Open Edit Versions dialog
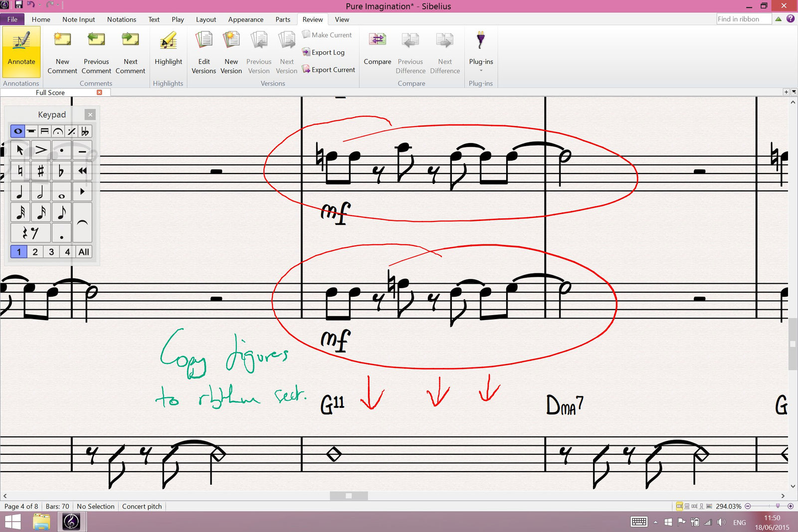Viewport: 798px width, 532px height. coord(204,53)
